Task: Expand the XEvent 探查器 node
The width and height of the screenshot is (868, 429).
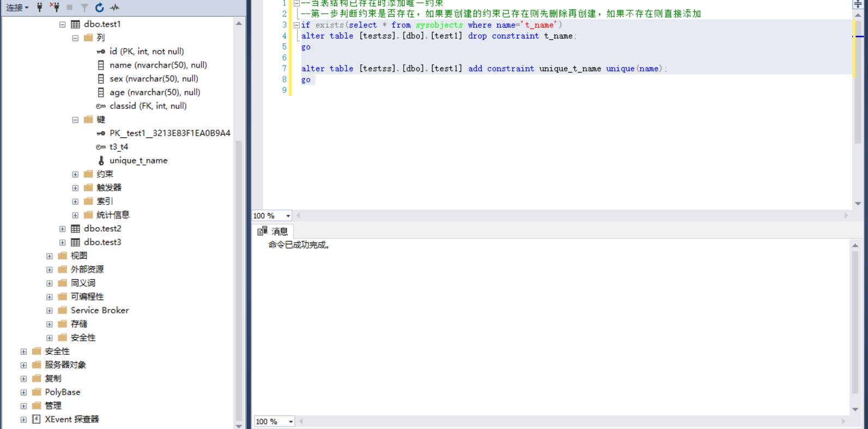Action: 23,419
